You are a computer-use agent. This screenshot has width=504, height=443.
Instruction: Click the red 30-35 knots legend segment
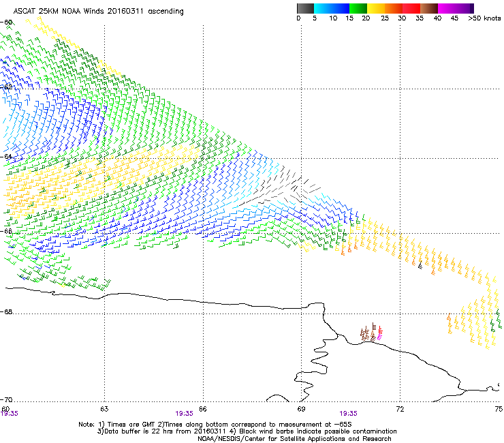point(411,8)
